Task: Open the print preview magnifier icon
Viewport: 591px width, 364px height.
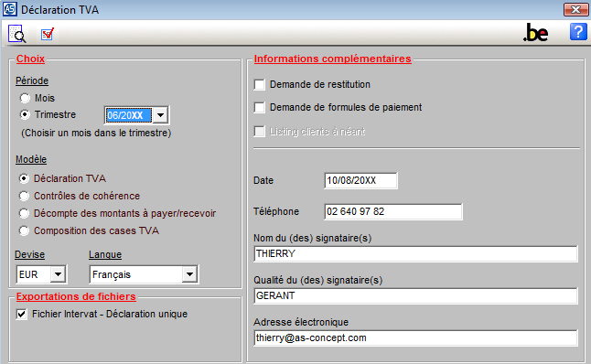Action: [x=17, y=34]
